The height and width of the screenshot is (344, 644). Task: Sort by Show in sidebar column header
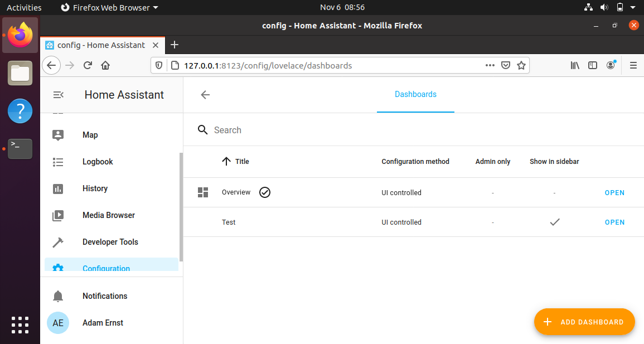[x=554, y=161]
